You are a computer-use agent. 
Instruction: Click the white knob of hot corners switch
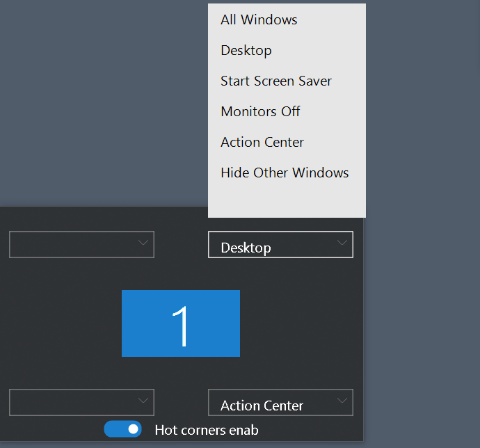pos(133,429)
